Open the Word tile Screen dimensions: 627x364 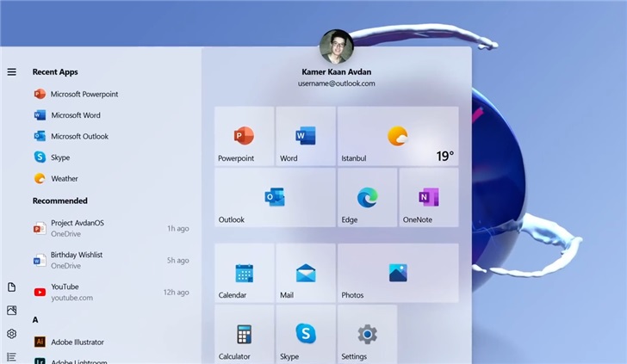pos(306,136)
